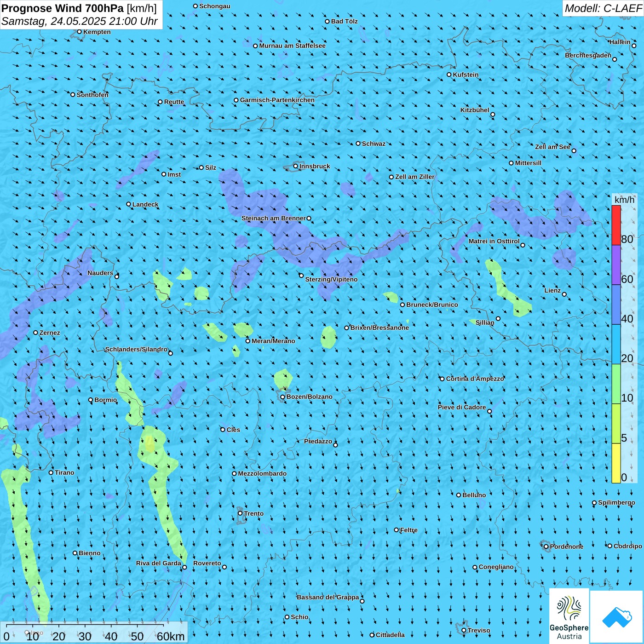The height and width of the screenshot is (644, 644).
Task: Click the purple 60-80 km/h legend color
Action: coord(616,265)
